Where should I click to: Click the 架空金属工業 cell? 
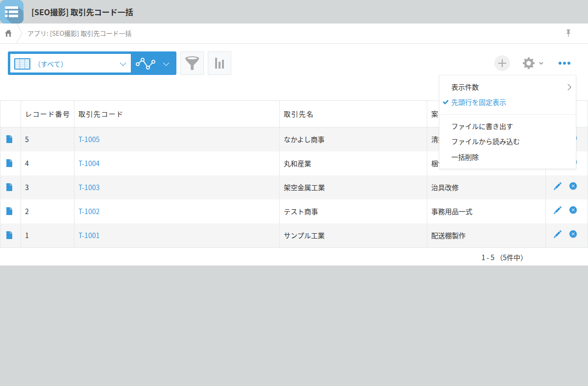353,188
